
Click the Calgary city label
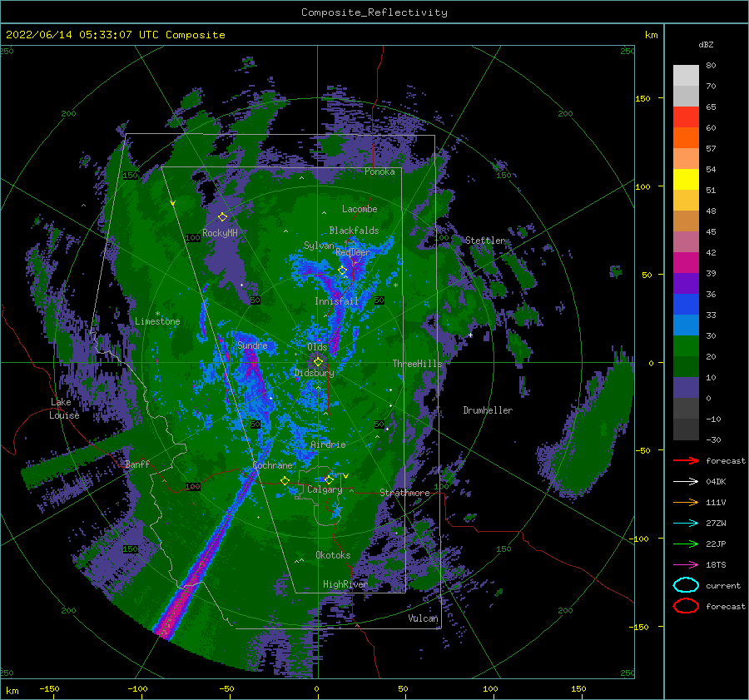325,489
